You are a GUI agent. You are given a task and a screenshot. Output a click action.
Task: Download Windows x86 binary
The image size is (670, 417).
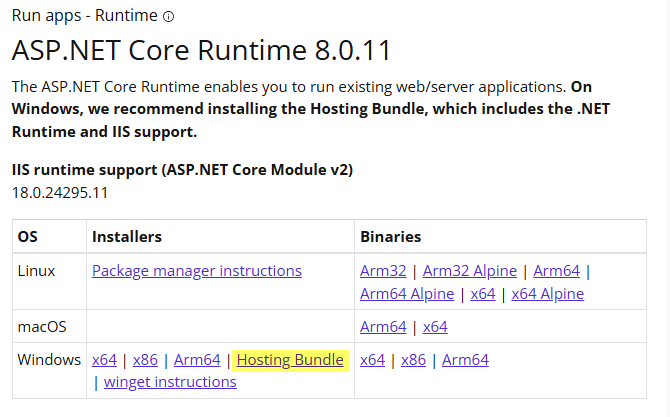pyautogui.click(x=413, y=360)
